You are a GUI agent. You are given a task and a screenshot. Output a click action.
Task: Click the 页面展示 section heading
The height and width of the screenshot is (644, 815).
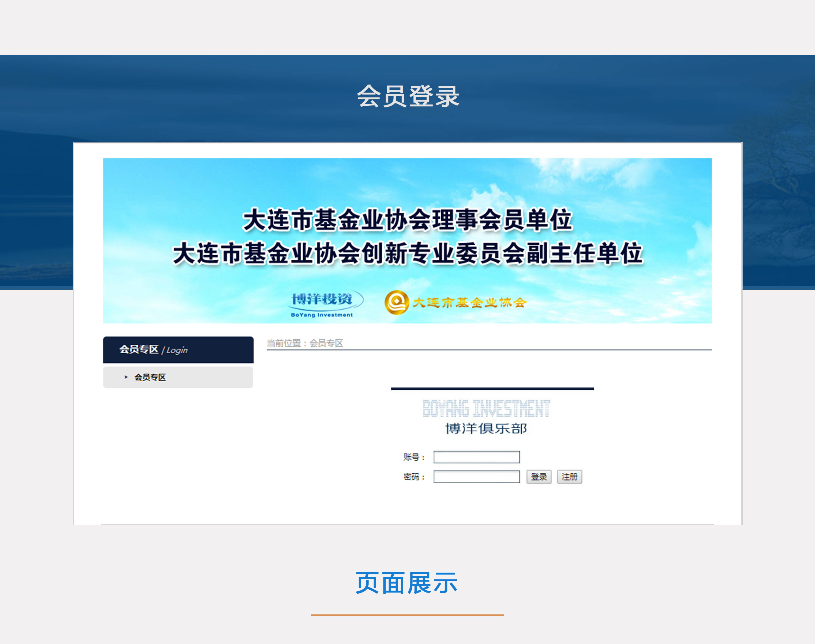coord(407,583)
